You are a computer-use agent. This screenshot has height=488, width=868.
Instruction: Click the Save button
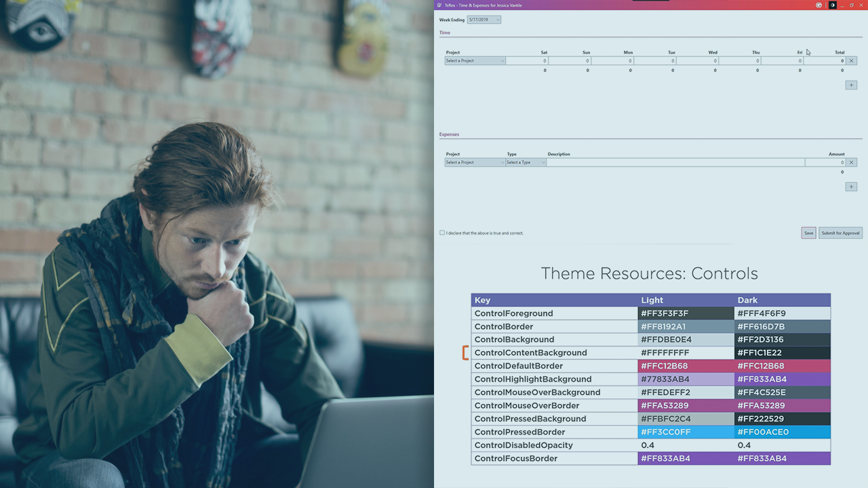pyautogui.click(x=808, y=233)
